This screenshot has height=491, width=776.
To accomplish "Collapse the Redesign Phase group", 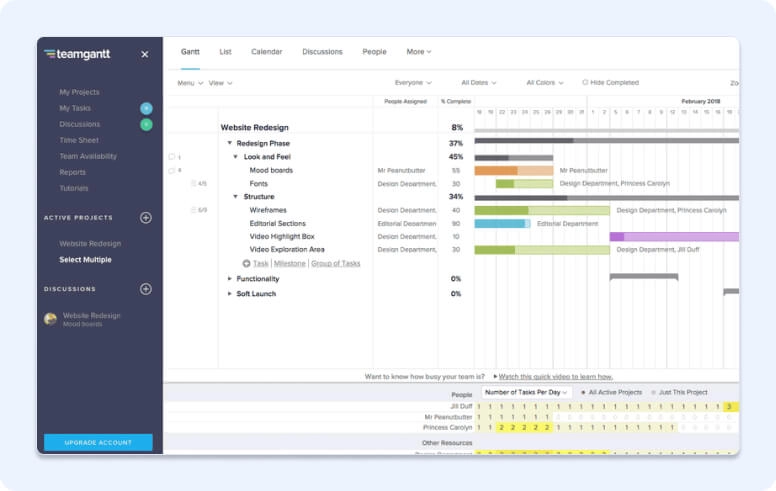I will click(x=230, y=143).
